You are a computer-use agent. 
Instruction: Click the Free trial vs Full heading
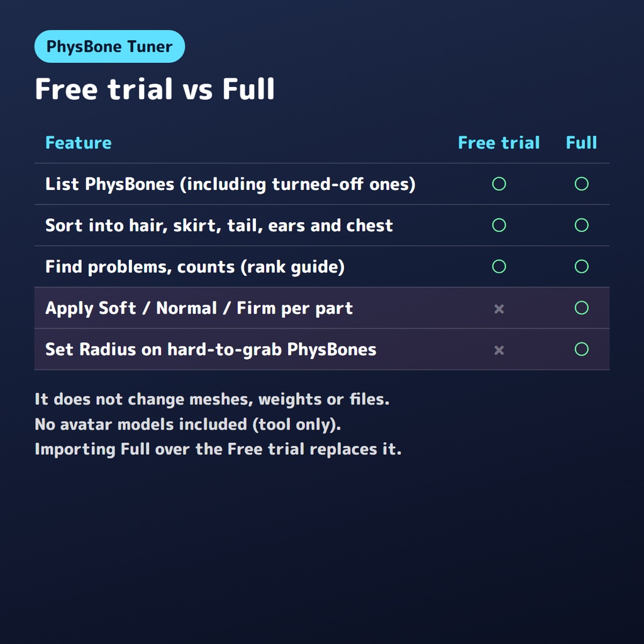click(x=155, y=89)
